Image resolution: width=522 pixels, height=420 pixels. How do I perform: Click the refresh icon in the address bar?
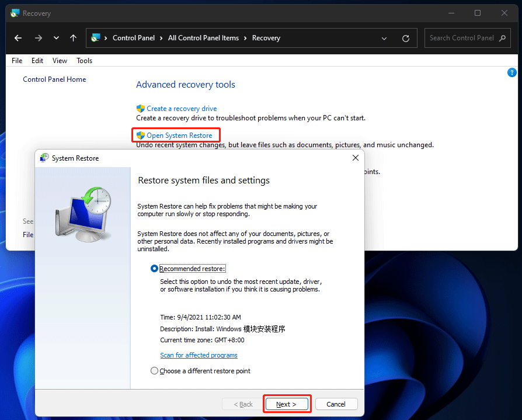click(406, 38)
